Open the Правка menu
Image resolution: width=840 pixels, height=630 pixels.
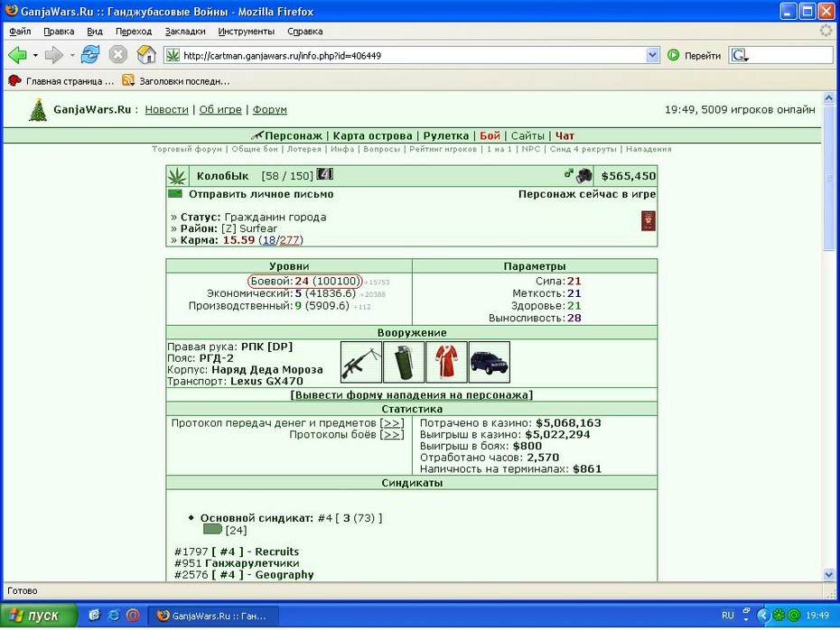(x=59, y=31)
